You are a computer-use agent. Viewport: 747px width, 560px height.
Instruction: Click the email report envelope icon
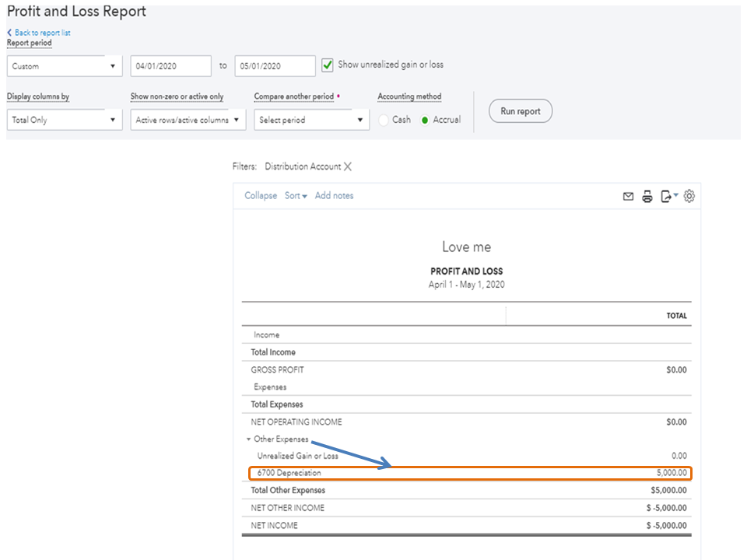pos(628,197)
